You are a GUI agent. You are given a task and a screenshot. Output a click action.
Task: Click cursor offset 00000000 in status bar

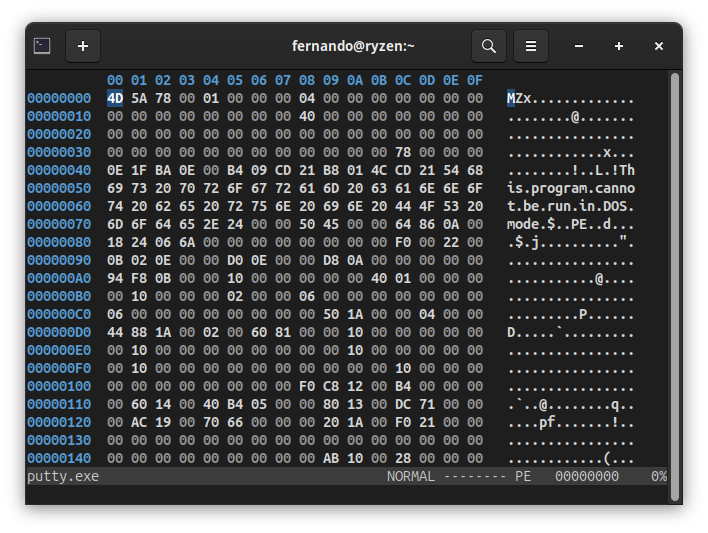coord(587,477)
